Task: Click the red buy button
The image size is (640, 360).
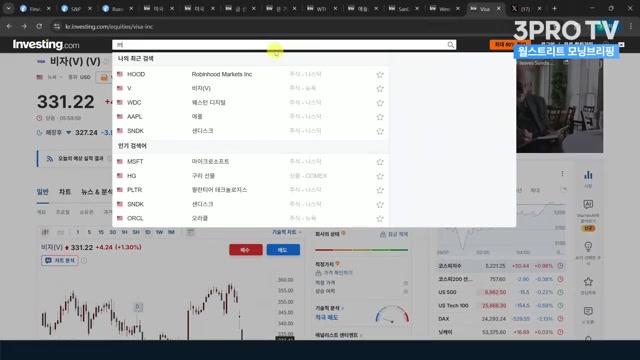Action: pos(246,250)
